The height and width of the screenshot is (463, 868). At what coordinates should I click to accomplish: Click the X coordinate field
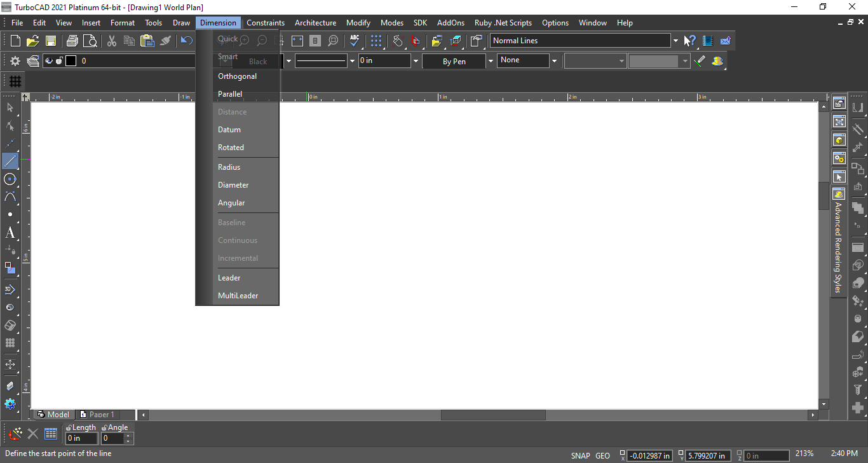[x=649, y=455]
